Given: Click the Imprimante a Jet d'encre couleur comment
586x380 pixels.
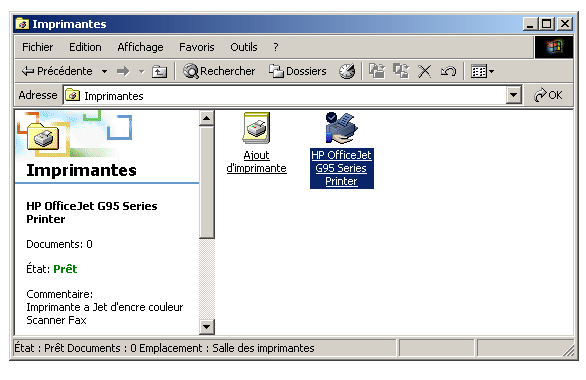Looking at the screenshot, I should 105,308.
